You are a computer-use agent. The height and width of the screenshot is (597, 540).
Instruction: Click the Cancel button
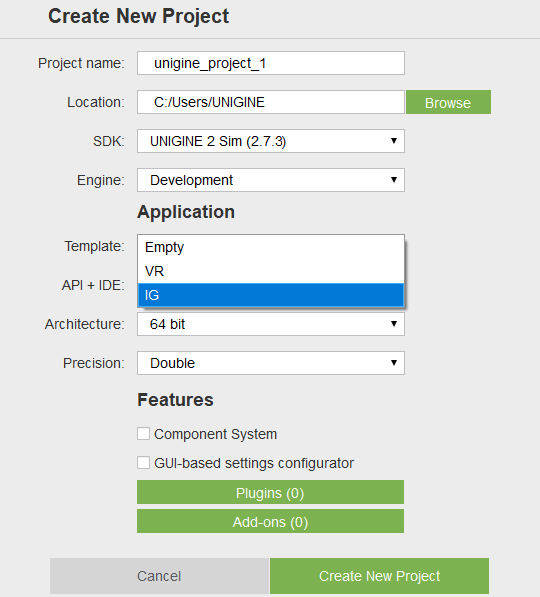[159, 576]
